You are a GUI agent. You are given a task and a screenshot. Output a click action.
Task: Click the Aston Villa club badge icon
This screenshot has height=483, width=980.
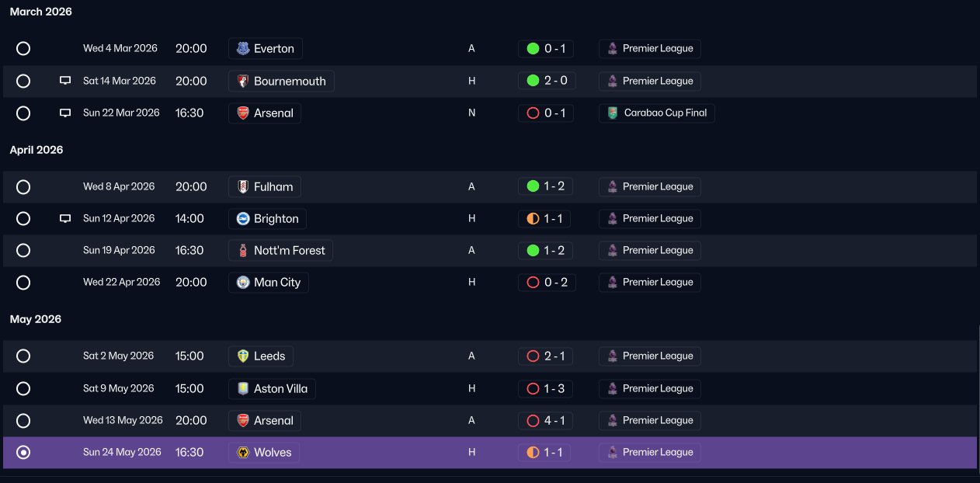(243, 389)
